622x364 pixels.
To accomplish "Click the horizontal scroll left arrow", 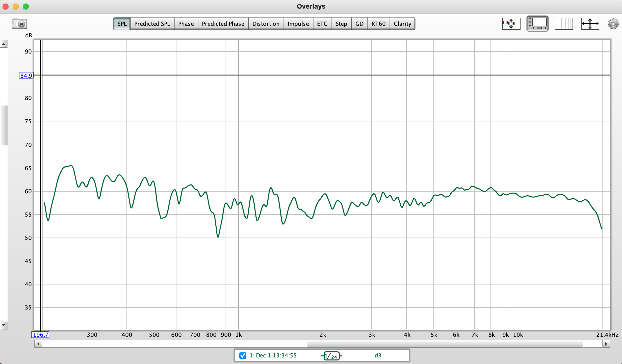I will point(38,344).
